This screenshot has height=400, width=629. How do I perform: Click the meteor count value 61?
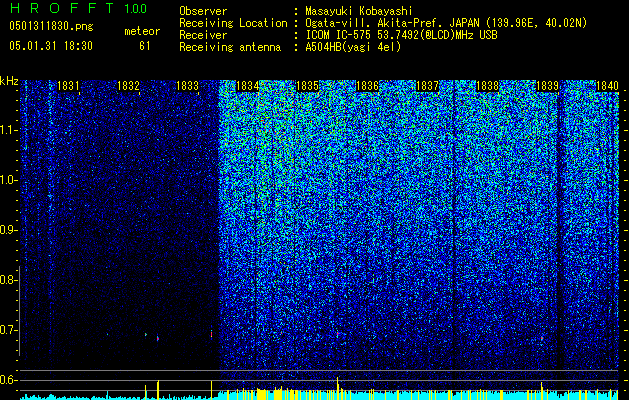point(144,46)
